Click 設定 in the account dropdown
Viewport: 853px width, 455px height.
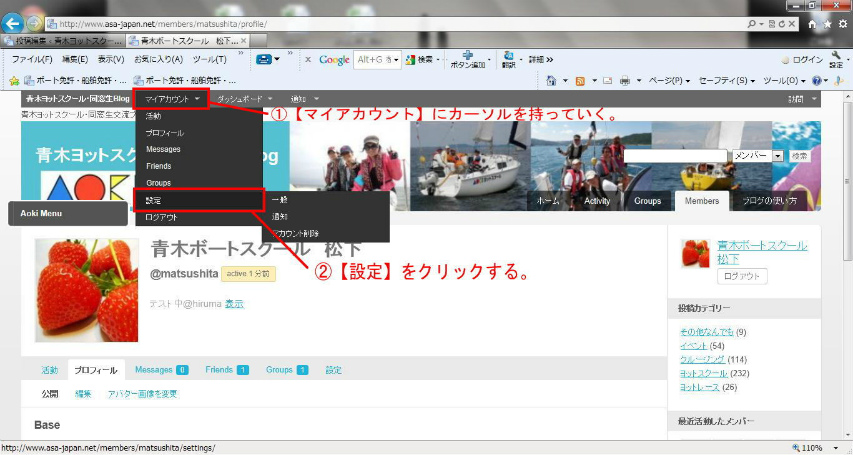click(199, 200)
